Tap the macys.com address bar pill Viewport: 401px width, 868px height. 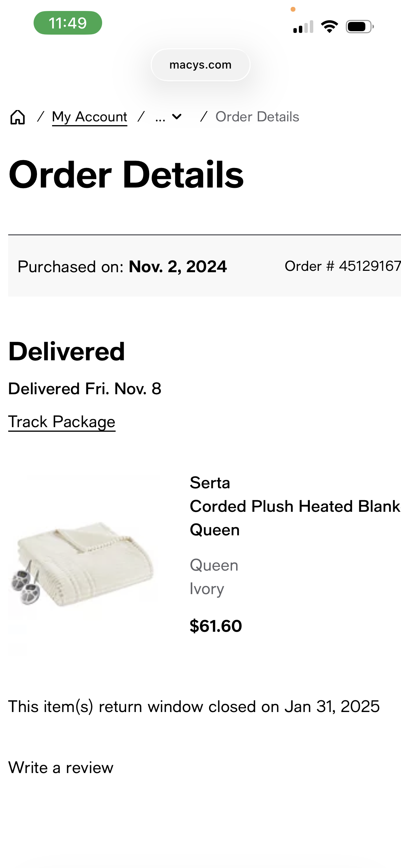coord(200,65)
